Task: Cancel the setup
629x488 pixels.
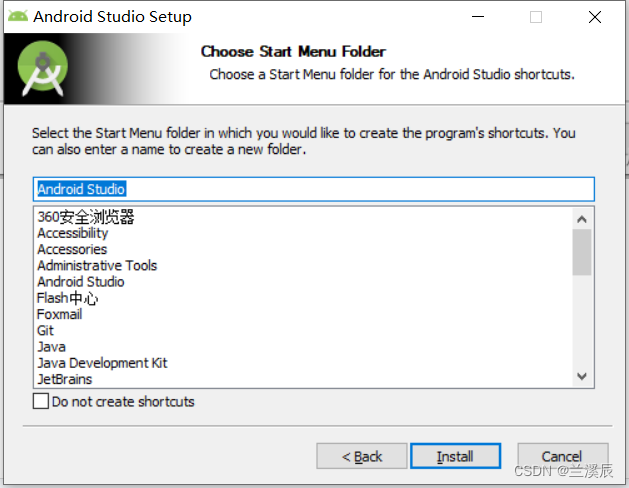Action: point(562,456)
